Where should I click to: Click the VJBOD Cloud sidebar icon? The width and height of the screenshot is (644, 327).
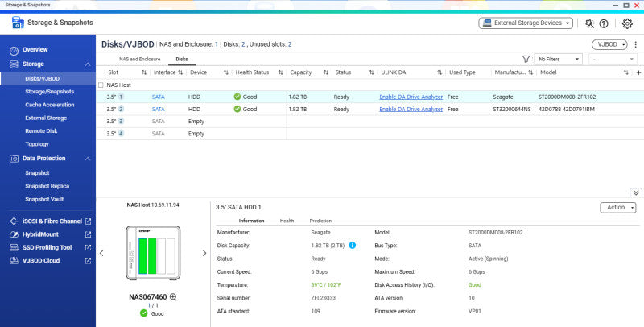14,261
